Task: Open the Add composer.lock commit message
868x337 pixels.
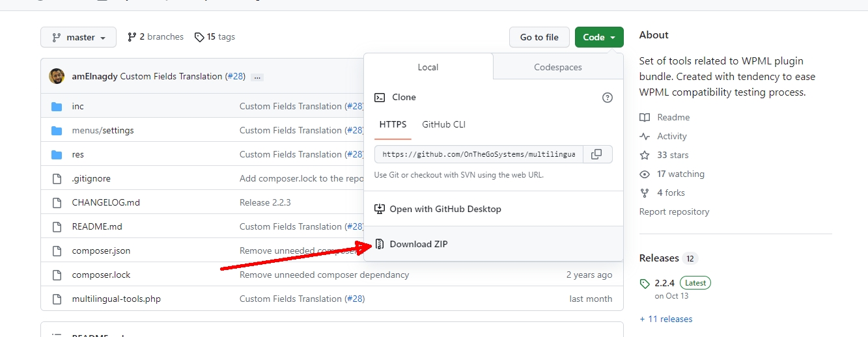Action: pos(301,178)
